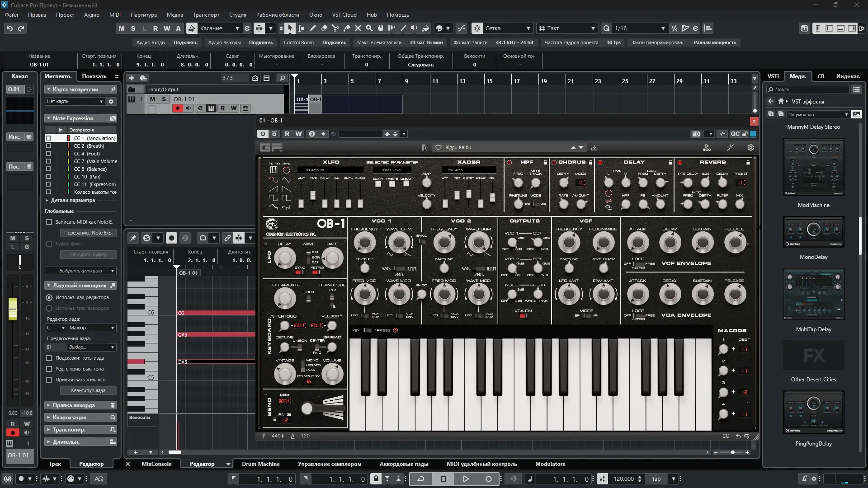Select the Draw pencil tool
The height and width of the screenshot is (488, 868).
[312, 28]
